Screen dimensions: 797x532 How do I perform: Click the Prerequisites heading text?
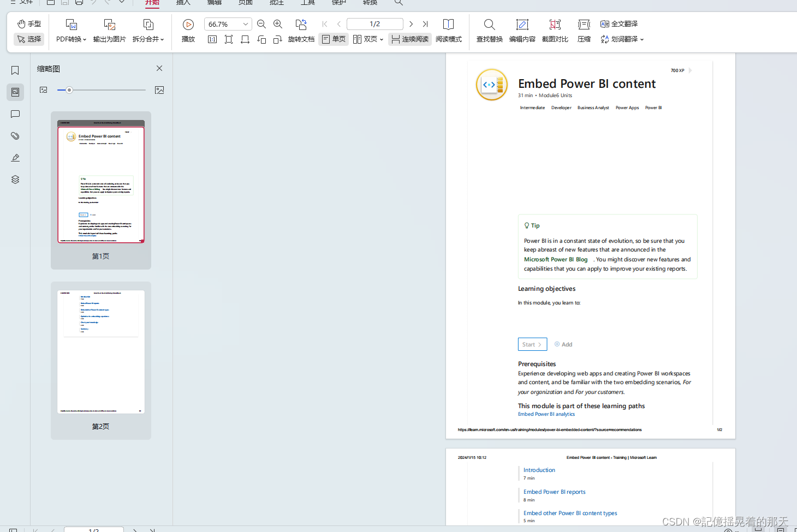[537, 364]
